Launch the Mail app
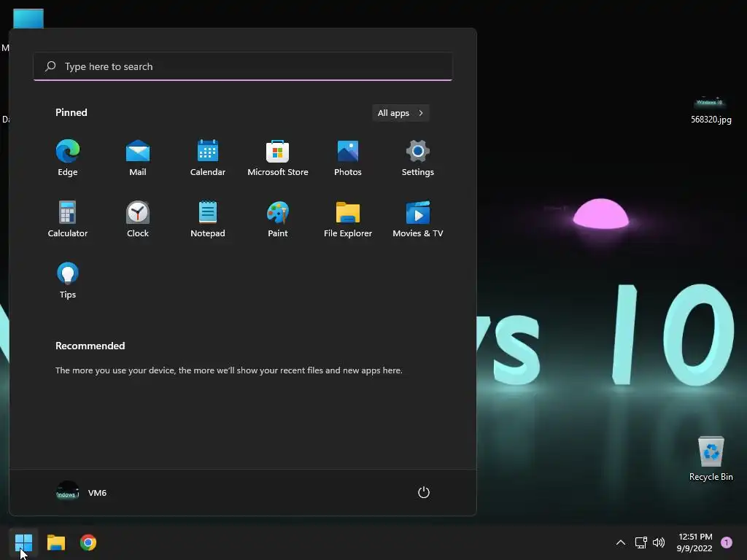The image size is (747, 560). 138,158
